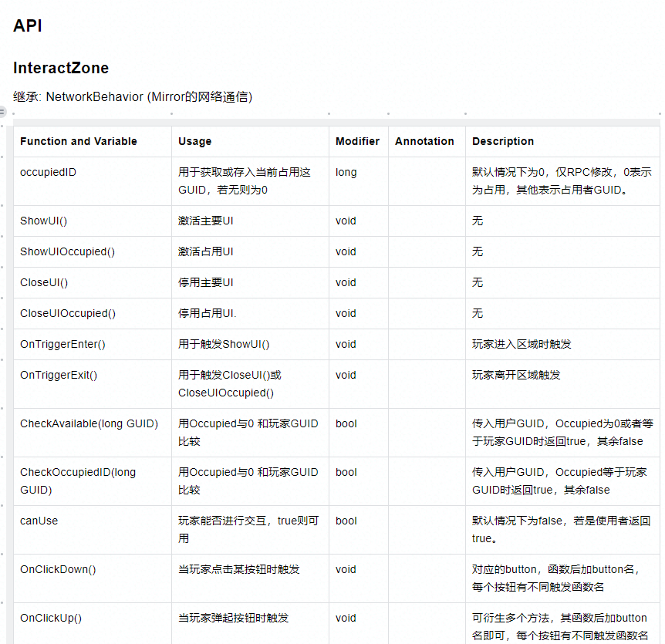Click the 停用主要UI usage cell
This screenshot has height=644, width=665.
coord(250,283)
